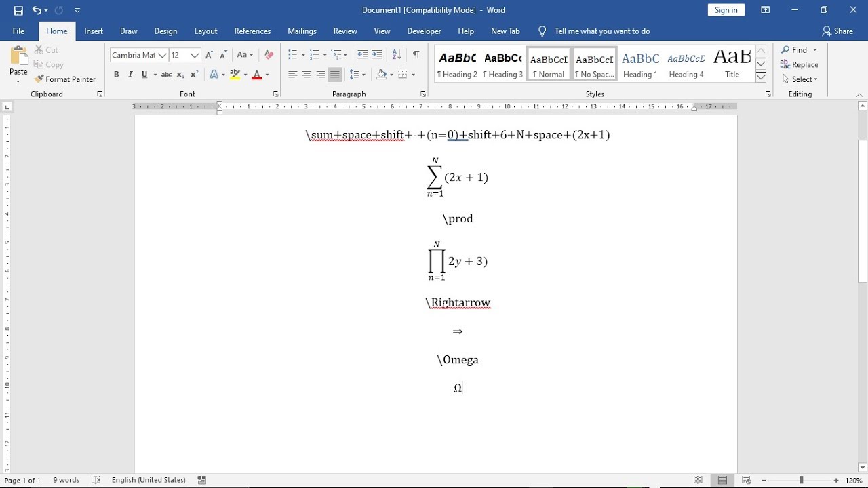Click the Paste icon
Image resolution: width=868 pixels, height=488 pixels.
click(18, 57)
